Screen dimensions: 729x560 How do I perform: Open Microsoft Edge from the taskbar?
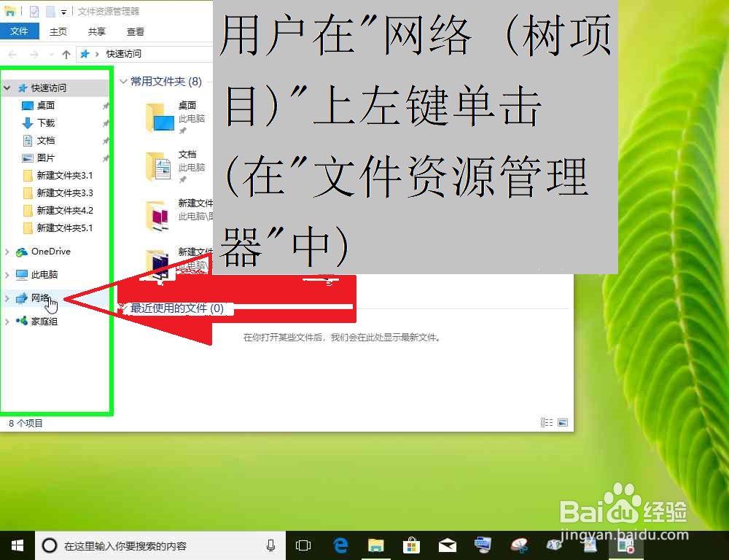tap(340, 545)
